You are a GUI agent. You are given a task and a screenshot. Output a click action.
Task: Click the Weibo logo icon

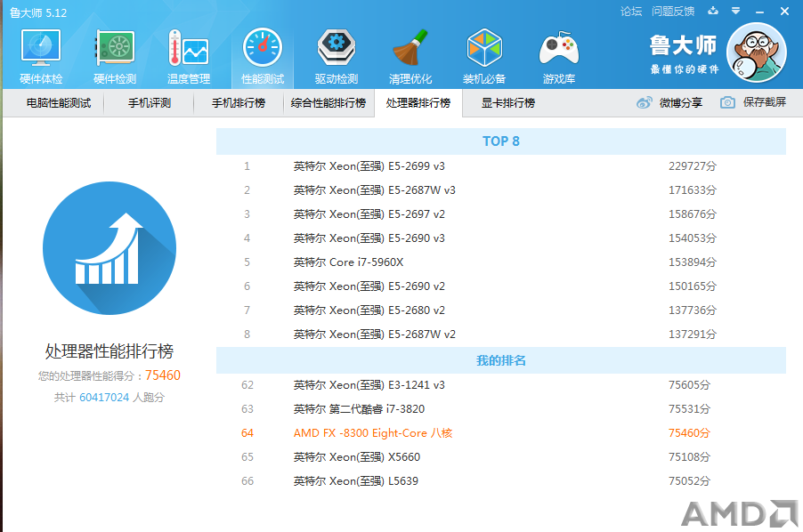pos(645,103)
